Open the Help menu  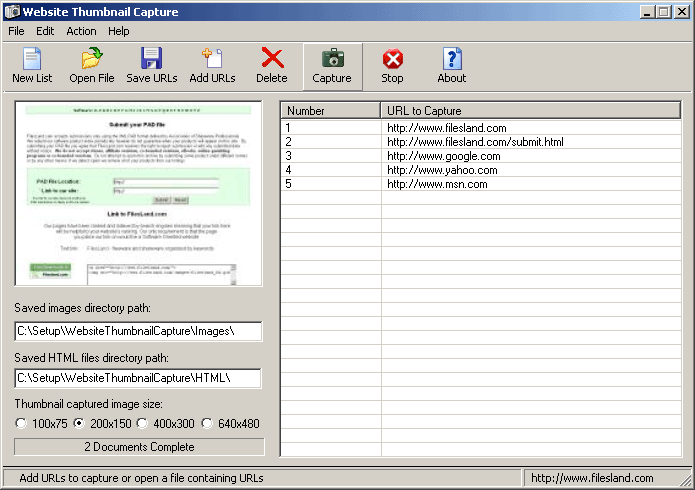118,31
